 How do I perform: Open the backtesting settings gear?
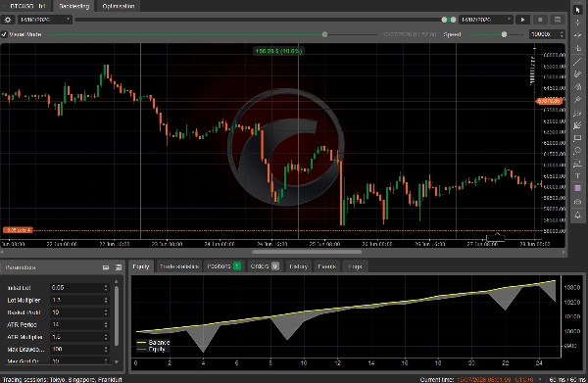(8, 20)
